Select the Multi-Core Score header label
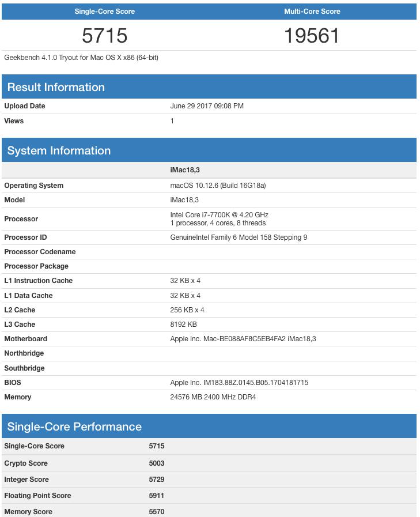 pyautogui.click(x=312, y=11)
